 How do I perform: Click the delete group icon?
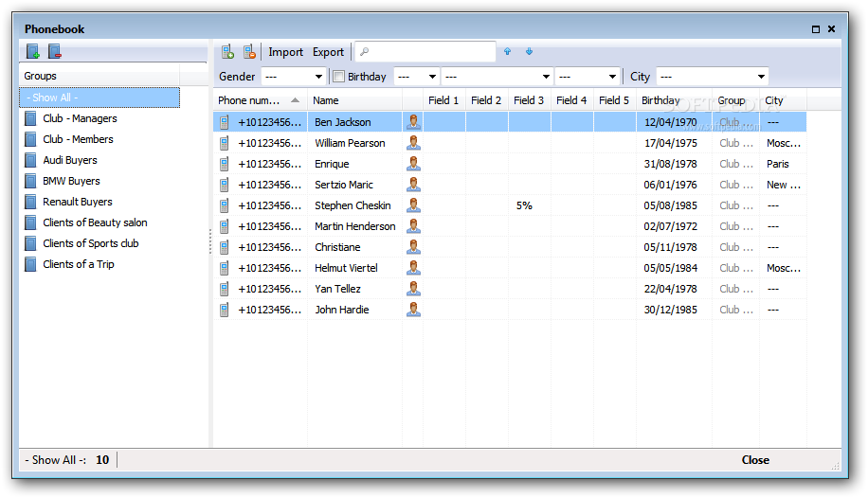pos(55,51)
